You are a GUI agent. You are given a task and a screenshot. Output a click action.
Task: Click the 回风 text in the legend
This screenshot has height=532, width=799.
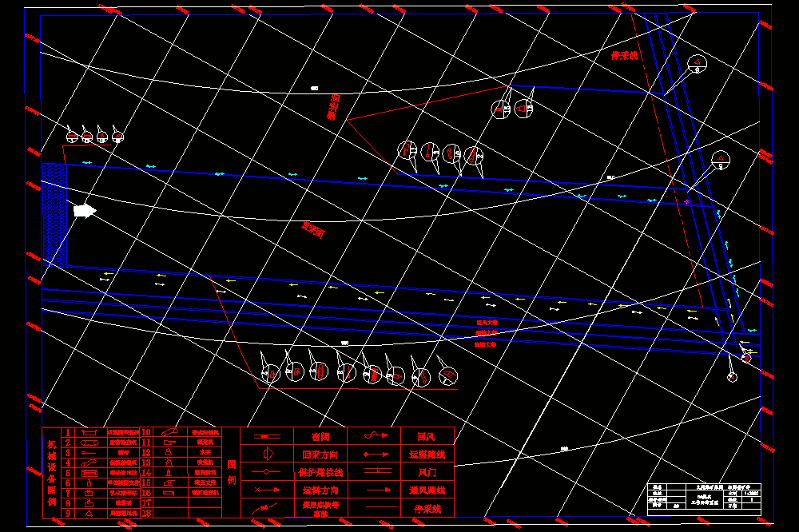(x=426, y=437)
